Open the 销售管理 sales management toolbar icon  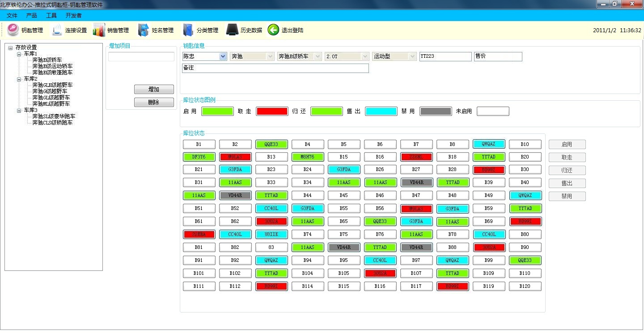pyautogui.click(x=99, y=30)
